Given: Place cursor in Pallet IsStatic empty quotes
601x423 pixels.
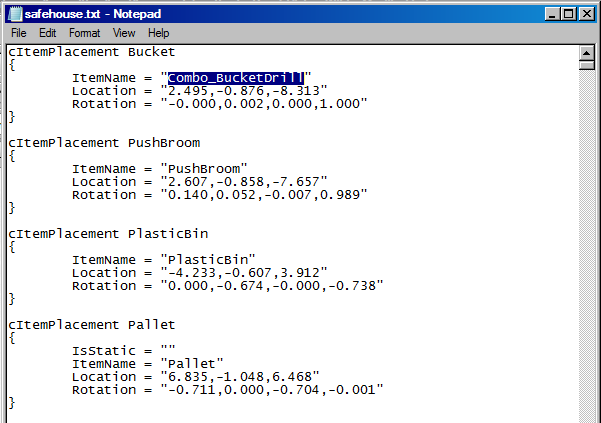Looking at the screenshot, I should pos(168,351).
